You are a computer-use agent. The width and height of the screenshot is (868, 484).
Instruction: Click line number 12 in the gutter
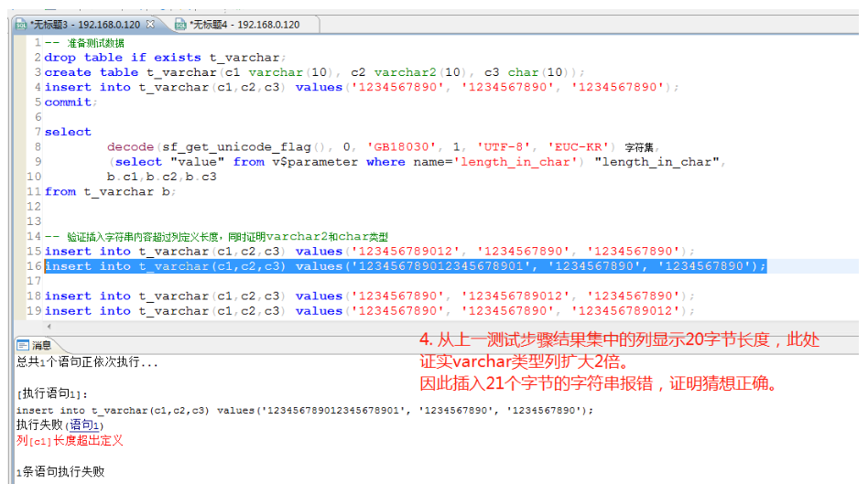click(x=34, y=207)
